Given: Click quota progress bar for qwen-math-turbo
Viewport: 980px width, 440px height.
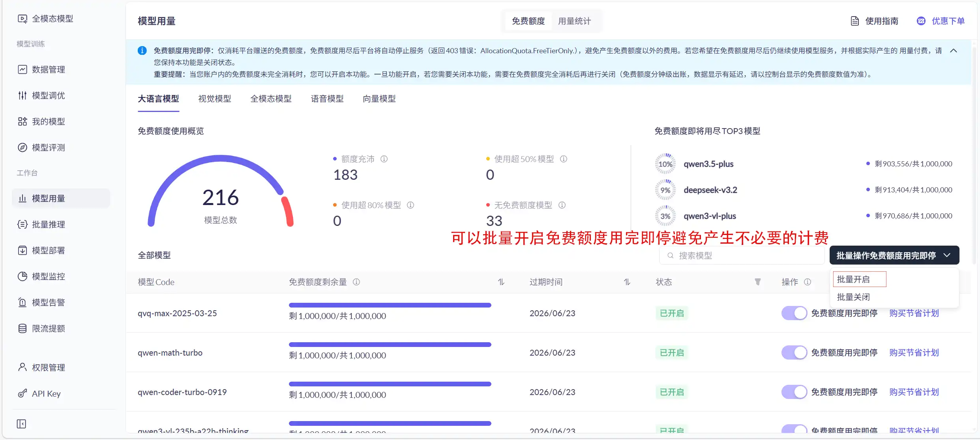Looking at the screenshot, I should pyautogui.click(x=390, y=345).
